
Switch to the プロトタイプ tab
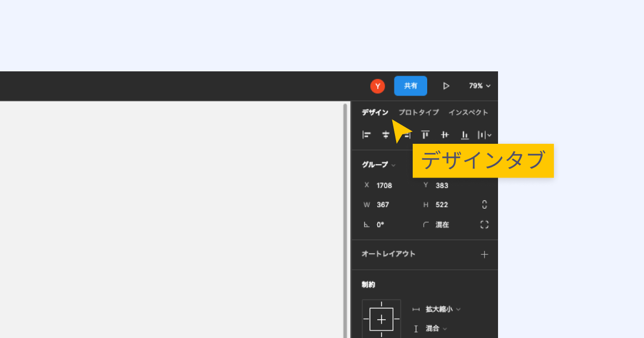[x=419, y=113]
